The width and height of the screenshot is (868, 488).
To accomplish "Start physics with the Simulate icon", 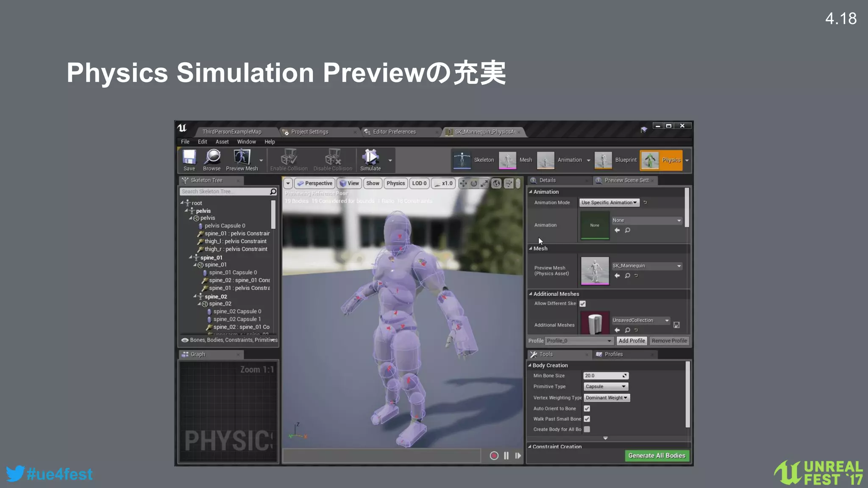I will point(370,157).
